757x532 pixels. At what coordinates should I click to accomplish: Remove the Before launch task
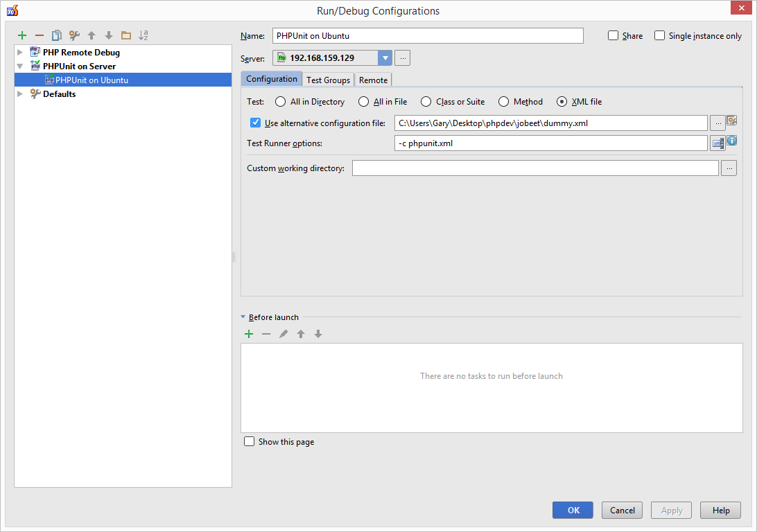pos(266,334)
